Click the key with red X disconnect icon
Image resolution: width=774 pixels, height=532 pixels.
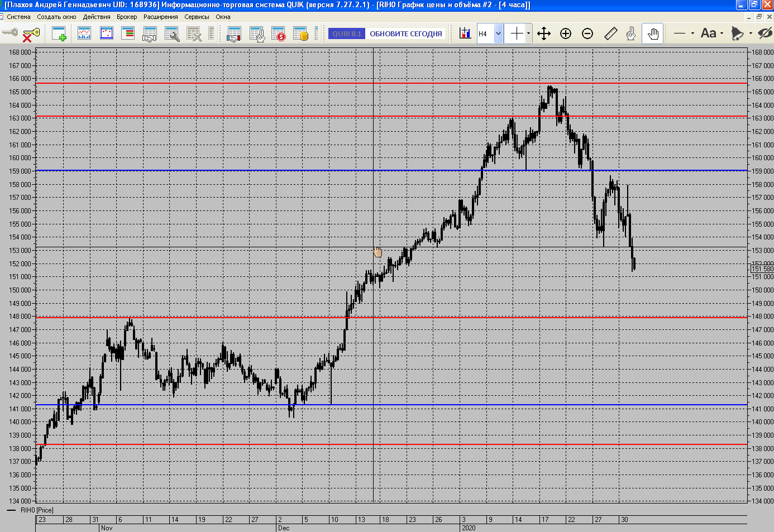pyautogui.click(x=31, y=34)
